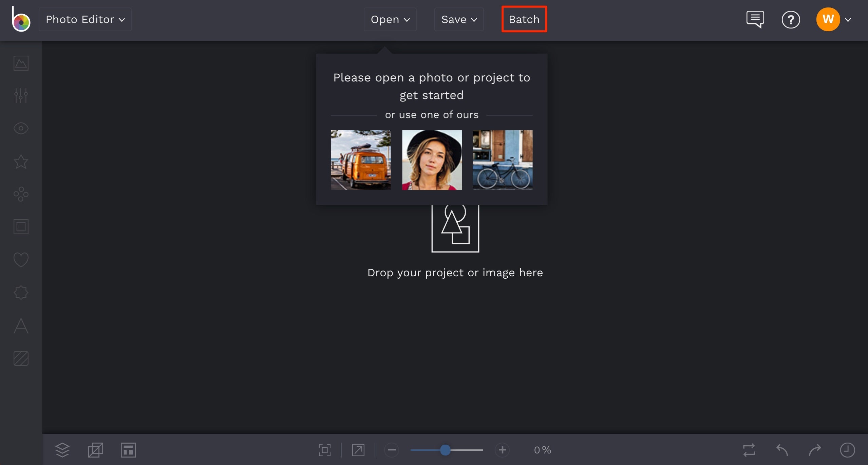Toggle fit-to-screen zoom mode
868x465 pixels.
tap(324, 450)
